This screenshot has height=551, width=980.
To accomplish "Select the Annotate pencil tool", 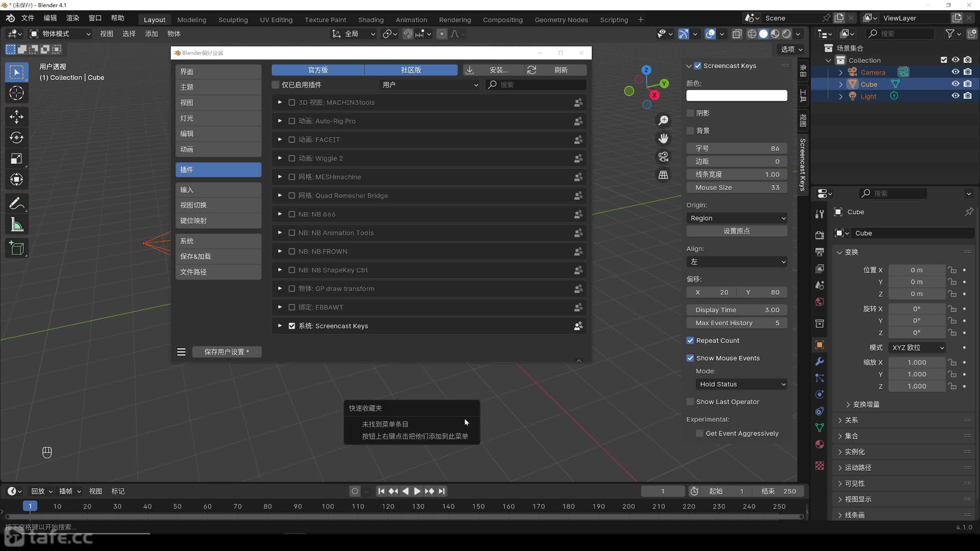I will [16, 203].
